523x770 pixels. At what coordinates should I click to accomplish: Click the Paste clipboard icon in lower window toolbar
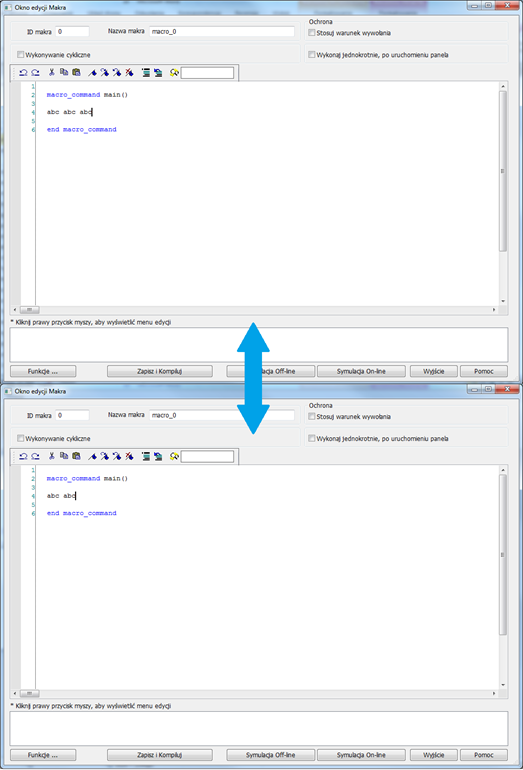point(76,456)
